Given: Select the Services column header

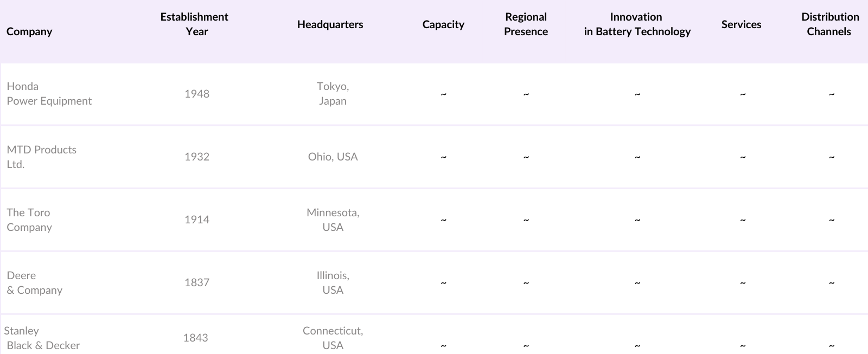Looking at the screenshot, I should [x=741, y=24].
